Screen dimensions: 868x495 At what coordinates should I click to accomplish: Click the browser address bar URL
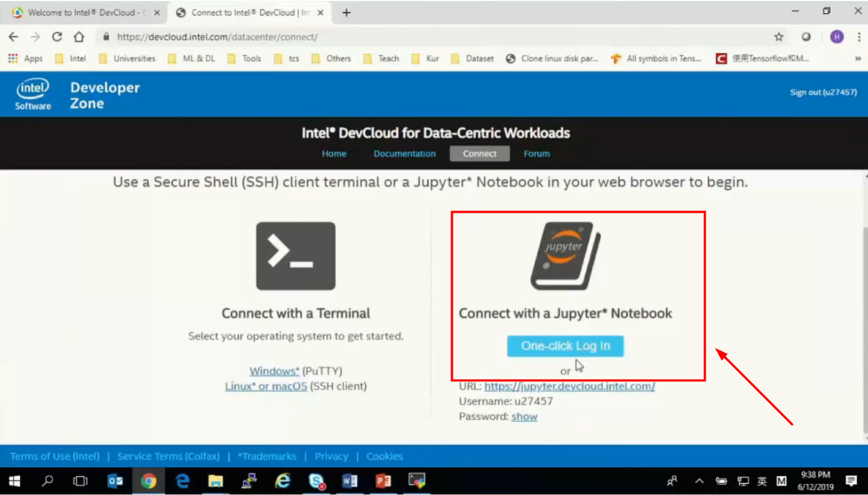point(217,37)
